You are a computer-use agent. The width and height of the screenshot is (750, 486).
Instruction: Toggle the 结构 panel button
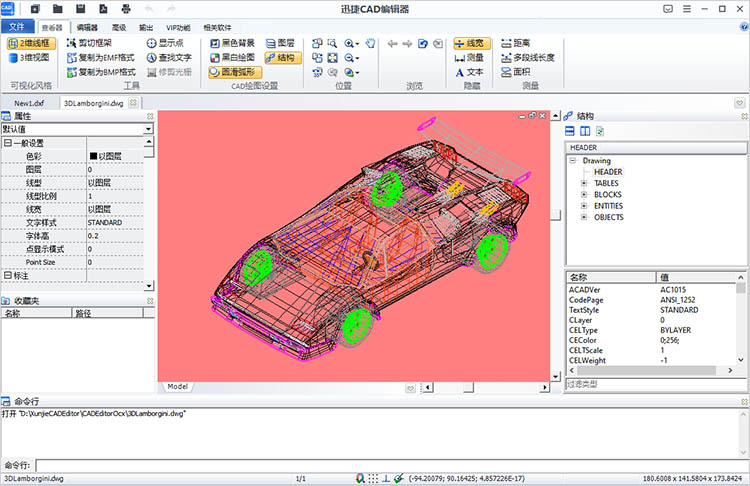pos(283,58)
